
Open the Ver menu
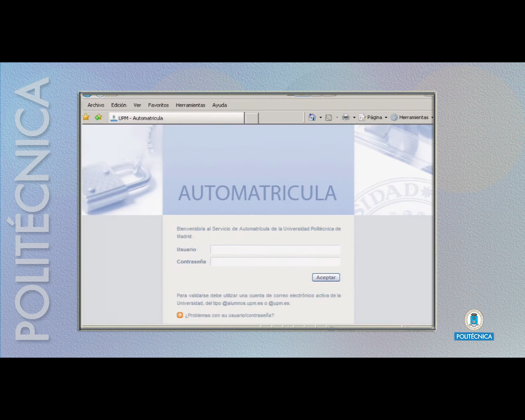click(137, 105)
